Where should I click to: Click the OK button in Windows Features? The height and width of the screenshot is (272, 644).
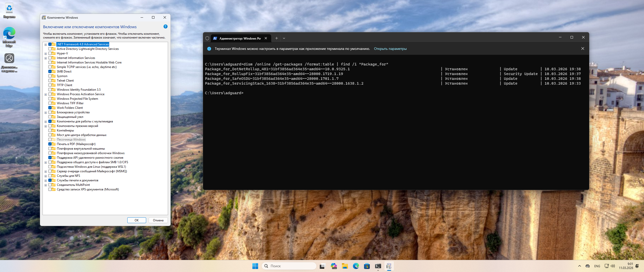click(x=137, y=220)
